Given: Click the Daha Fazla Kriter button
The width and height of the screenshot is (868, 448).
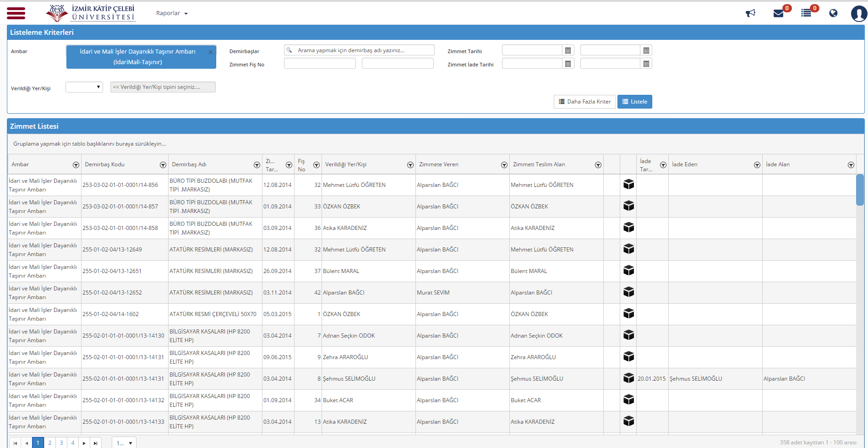Looking at the screenshot, I should [584, 102].
